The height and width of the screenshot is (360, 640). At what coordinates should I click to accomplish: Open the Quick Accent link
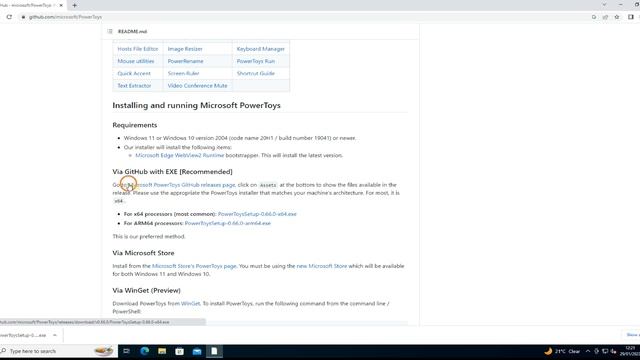(134, 73)
